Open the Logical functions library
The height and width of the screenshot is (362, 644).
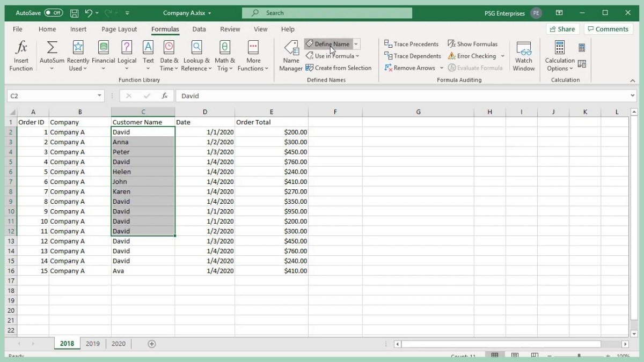[127, 48]
